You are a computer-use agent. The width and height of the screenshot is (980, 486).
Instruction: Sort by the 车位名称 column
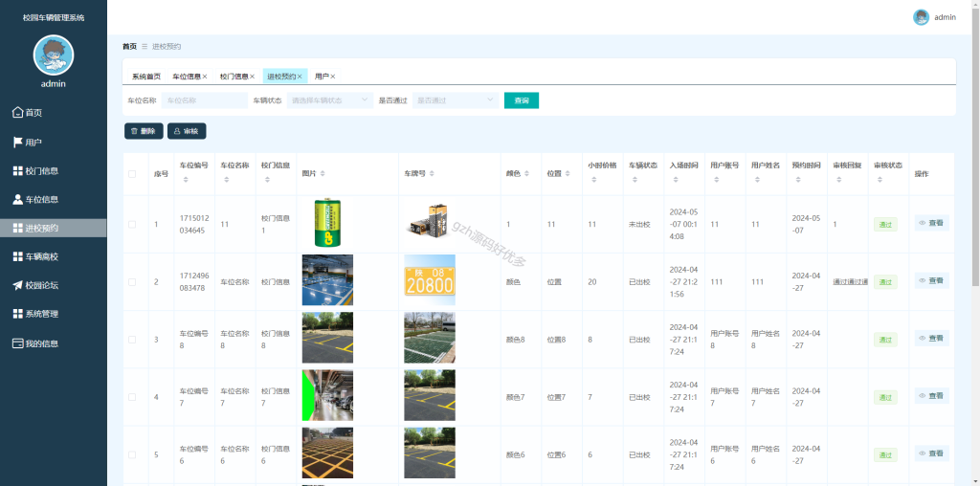point(226,180)
